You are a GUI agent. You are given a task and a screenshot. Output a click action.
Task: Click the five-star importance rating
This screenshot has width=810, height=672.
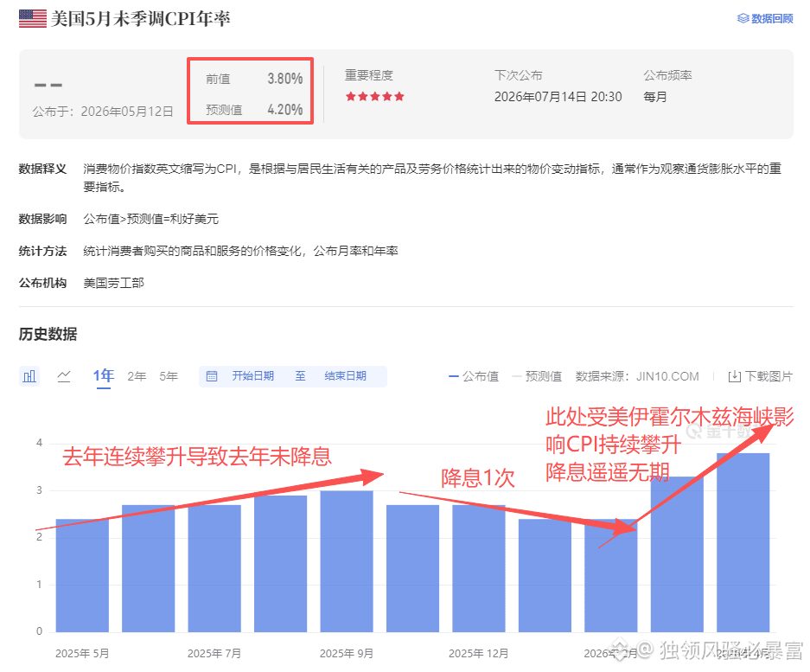pos(375,97)
